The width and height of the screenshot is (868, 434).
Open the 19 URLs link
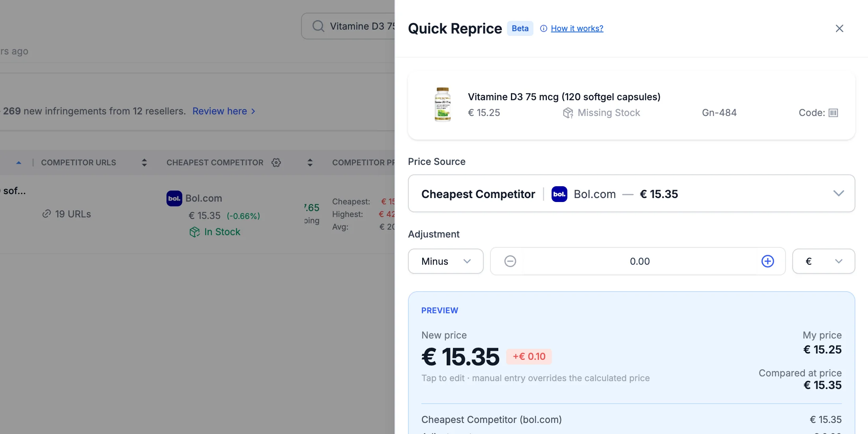click(67, 214)
